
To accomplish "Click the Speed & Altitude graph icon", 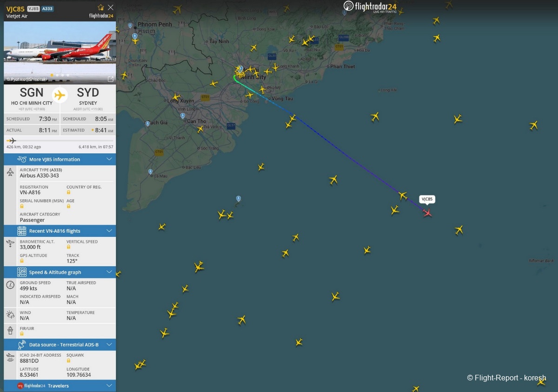I will [22, 272].
